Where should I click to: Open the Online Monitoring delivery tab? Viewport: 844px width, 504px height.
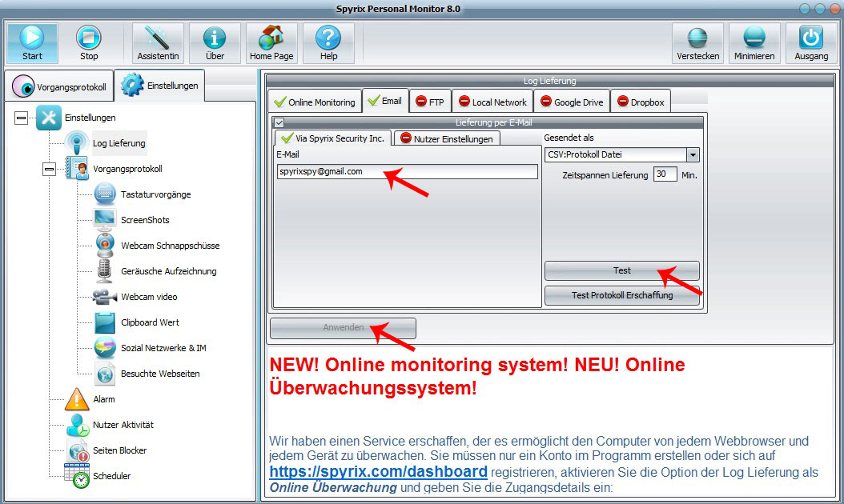[315, 102]
